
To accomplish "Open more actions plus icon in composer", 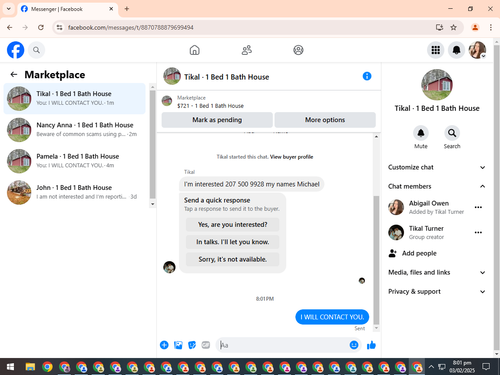I will tap(164, 345).
